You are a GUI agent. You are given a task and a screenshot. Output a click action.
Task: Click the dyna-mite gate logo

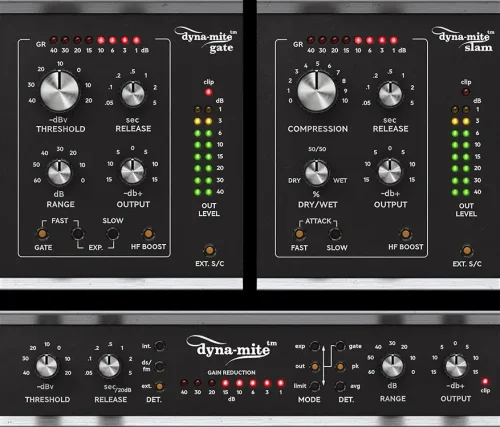[206, 41]
